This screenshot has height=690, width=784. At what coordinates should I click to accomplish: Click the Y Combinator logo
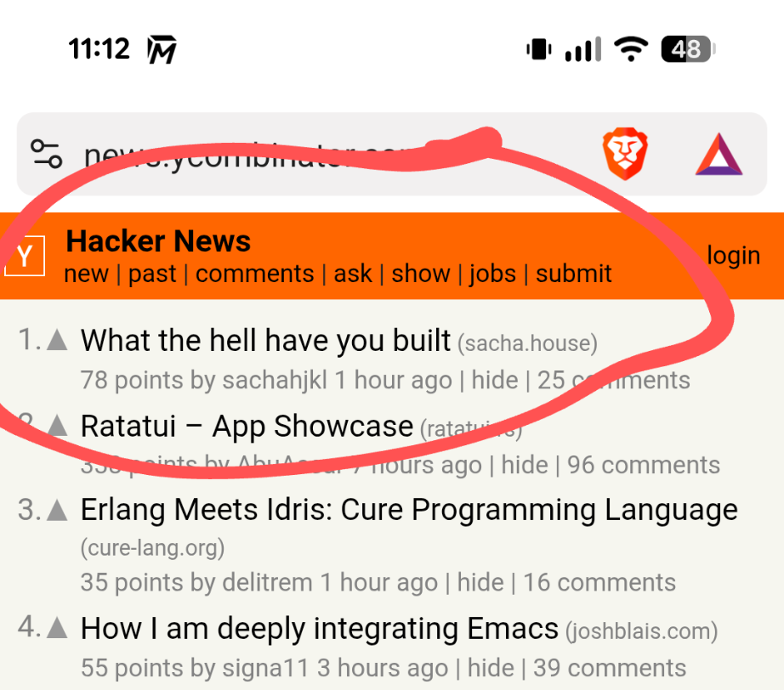[25, 256]
